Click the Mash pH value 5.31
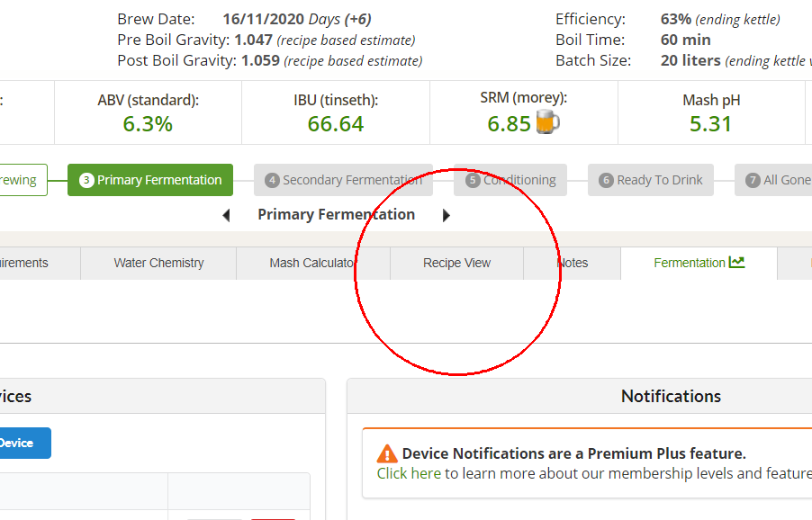Image resolution: width=812 pixels, height=520 pixels. point(710,124)
